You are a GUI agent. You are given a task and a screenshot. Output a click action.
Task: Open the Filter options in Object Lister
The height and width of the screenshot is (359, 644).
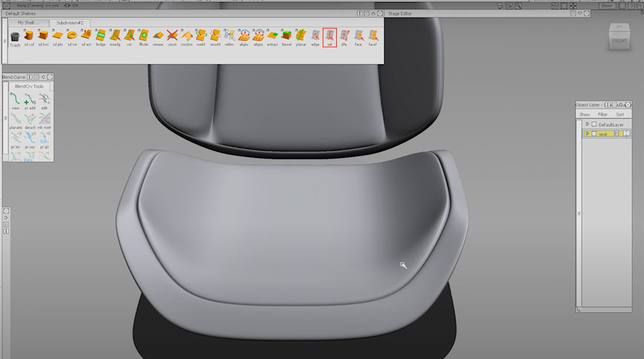click(x=603, y=114)
